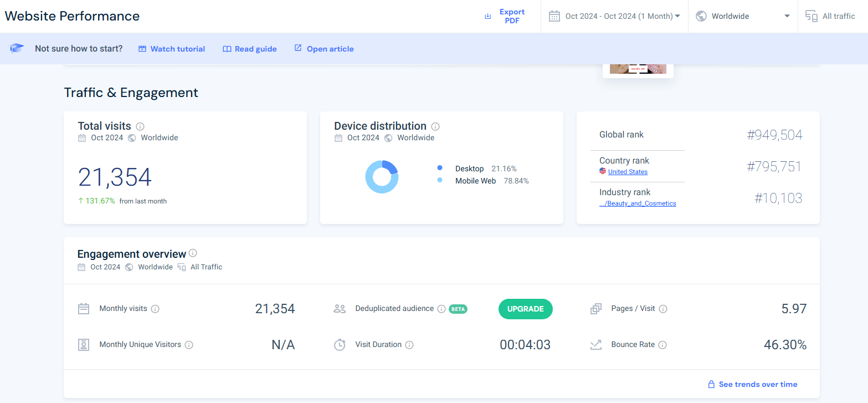The height and width of the screenshot is (403, 868).
Task: Click the Read guide book icon
Action: click(x=227, y=49)
